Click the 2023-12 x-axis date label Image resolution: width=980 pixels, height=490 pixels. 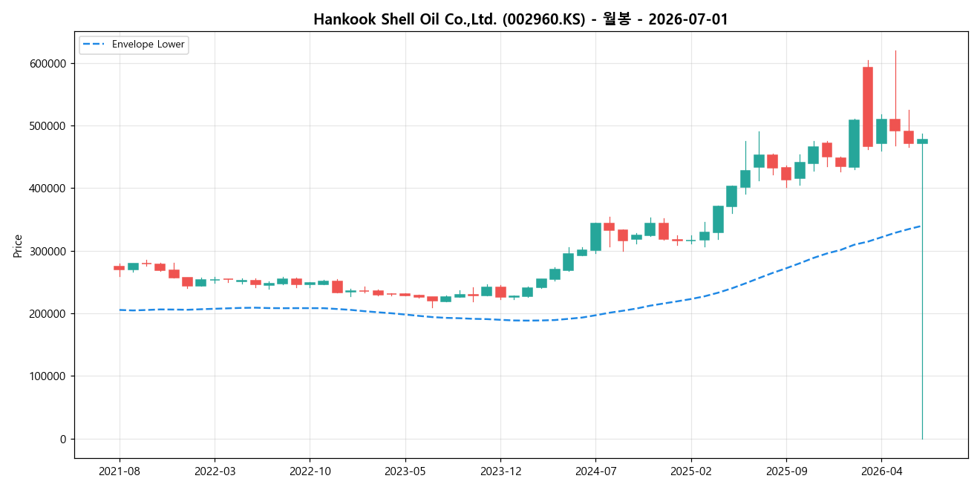pos(500,471)
